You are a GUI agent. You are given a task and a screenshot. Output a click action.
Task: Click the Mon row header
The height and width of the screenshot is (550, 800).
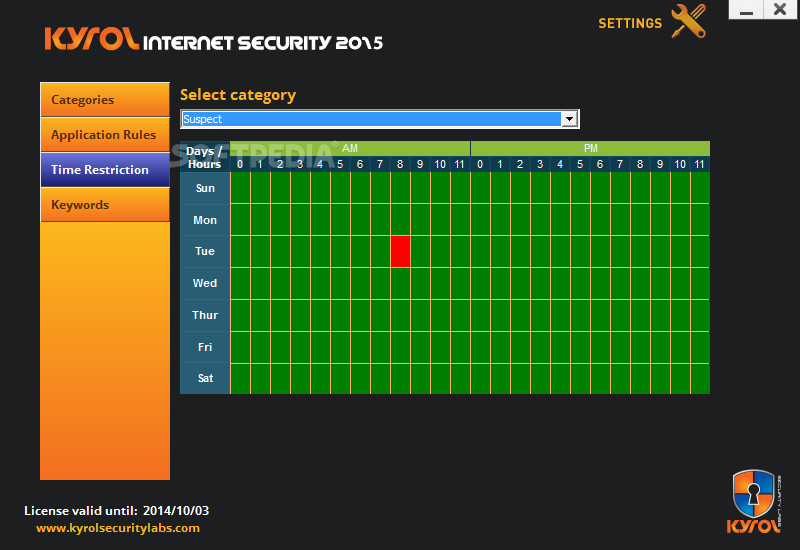[205, 220]
